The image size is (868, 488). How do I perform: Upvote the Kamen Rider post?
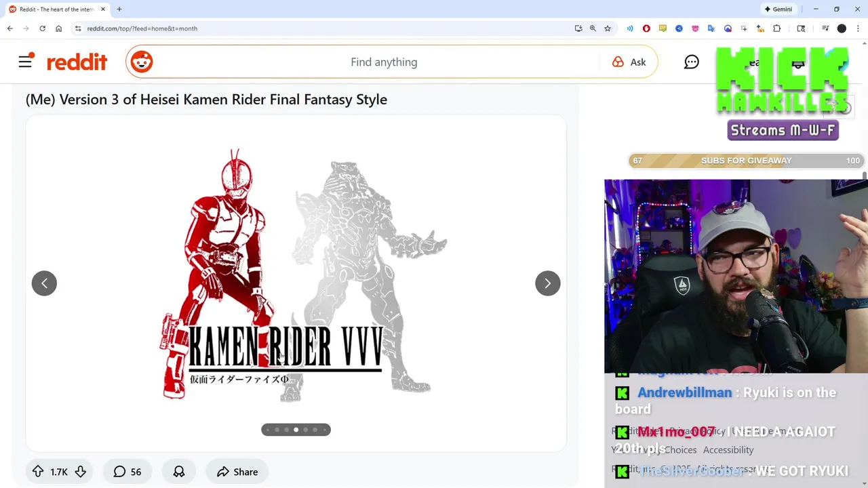pyautogui.click(x=38, y=472)
